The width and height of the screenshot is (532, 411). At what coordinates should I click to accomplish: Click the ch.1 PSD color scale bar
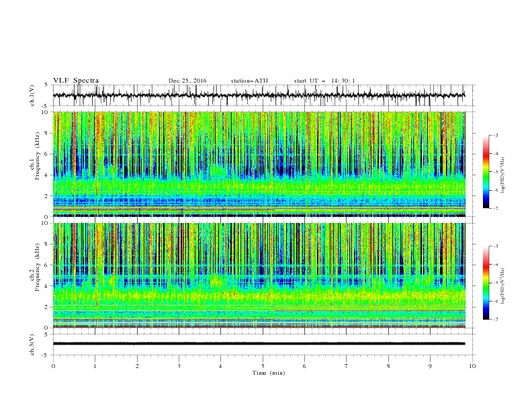[x=486, y=172]
